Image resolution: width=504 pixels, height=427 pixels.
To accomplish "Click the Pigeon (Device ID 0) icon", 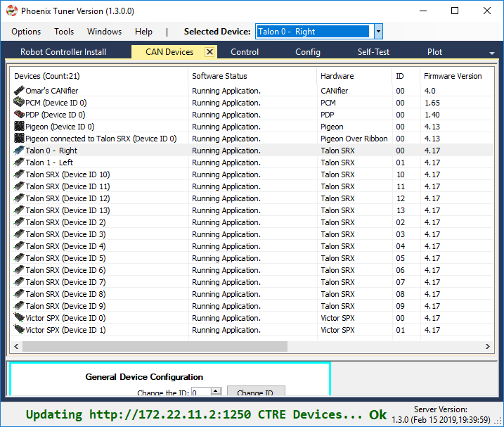I will click(x=19, y=126).
